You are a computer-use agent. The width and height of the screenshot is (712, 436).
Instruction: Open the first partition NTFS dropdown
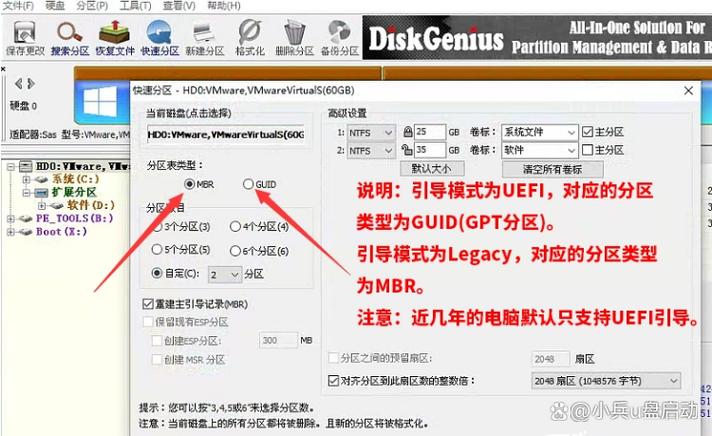(372, 132)
